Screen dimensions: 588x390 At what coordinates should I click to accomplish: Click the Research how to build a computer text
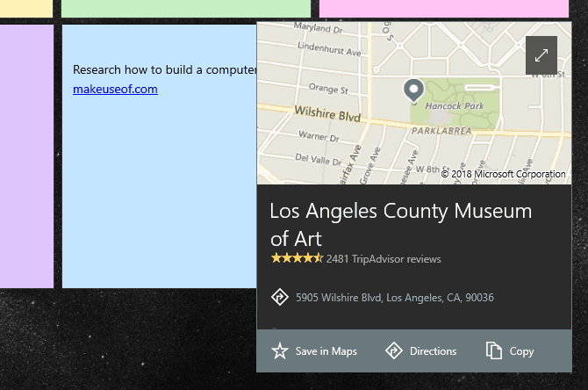coord(165,69)
